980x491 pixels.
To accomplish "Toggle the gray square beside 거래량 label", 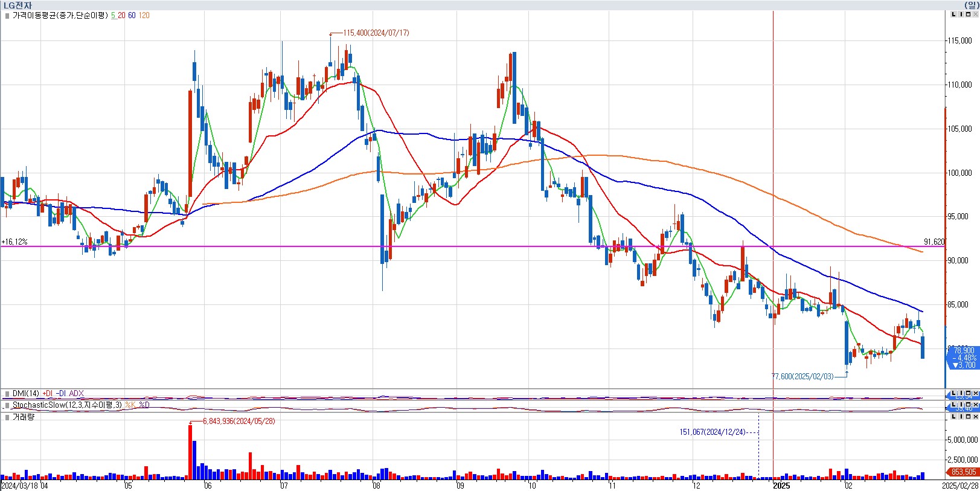I will [7, 417].
